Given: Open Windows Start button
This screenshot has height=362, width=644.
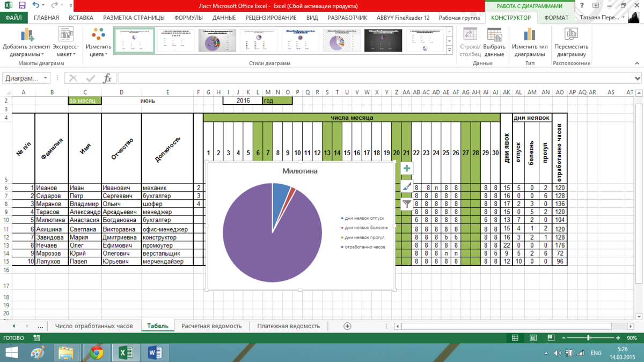Looking at the screenshot, I should [11, 353].
